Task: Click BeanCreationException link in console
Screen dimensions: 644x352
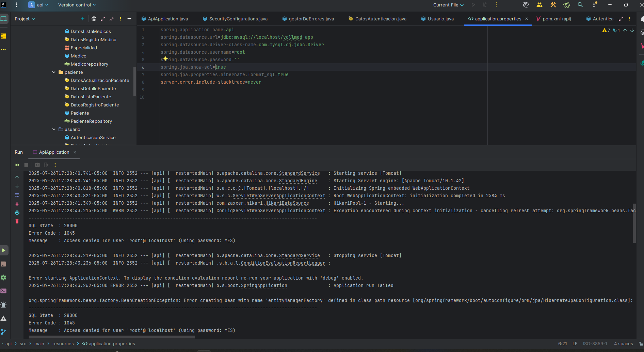Action: 149,301
